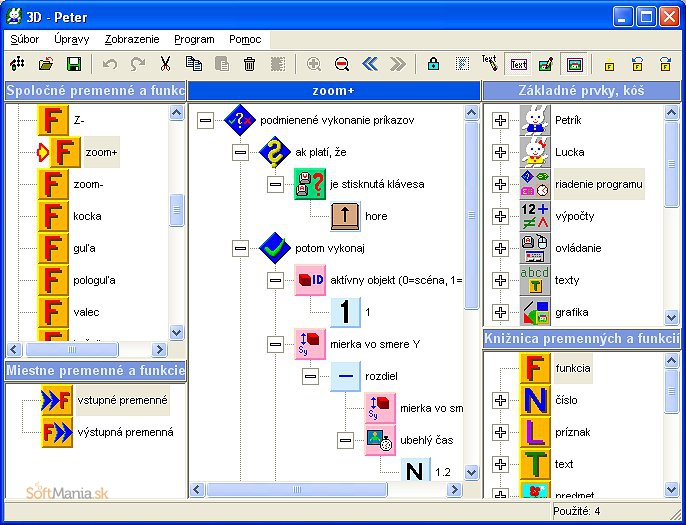686x525 pixels.
Task: Expand the 'riadenie programu' group
Action: click(x=501, y=184)
